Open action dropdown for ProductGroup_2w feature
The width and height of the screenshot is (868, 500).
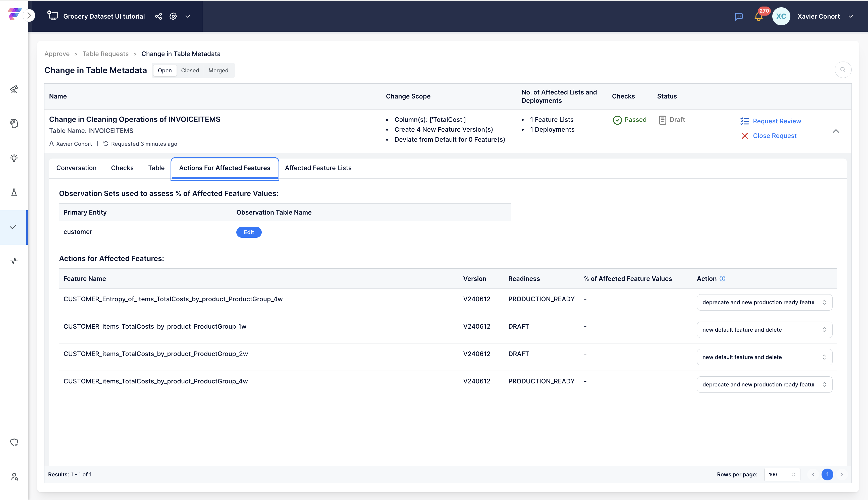coord(764,357)
